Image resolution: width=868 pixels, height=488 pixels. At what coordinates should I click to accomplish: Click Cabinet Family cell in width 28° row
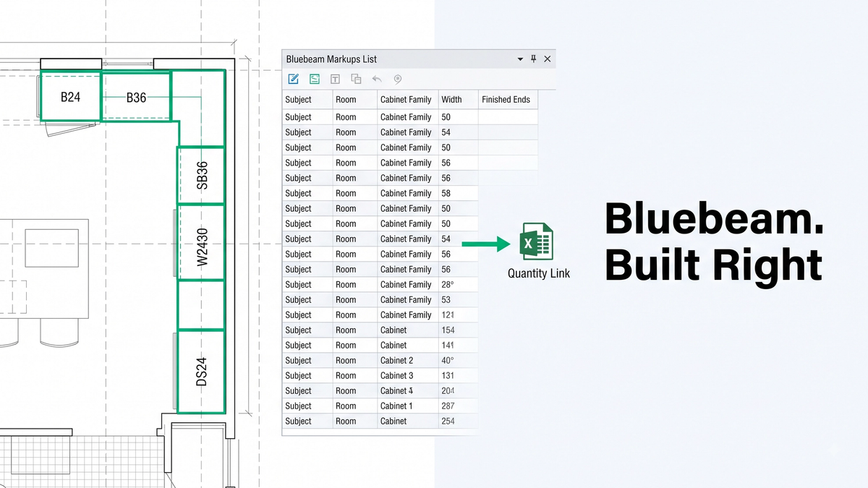pyautogui.click(x=408, y=285)
